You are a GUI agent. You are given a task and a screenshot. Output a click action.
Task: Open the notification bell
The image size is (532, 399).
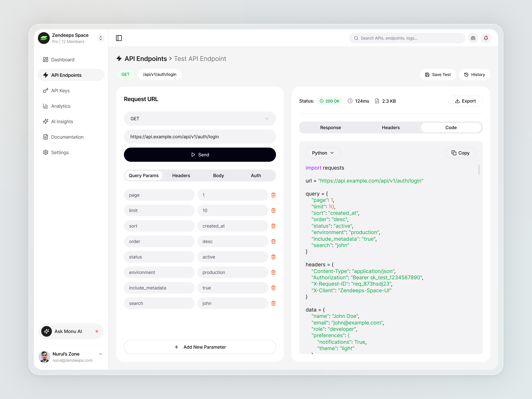(486, 38)
